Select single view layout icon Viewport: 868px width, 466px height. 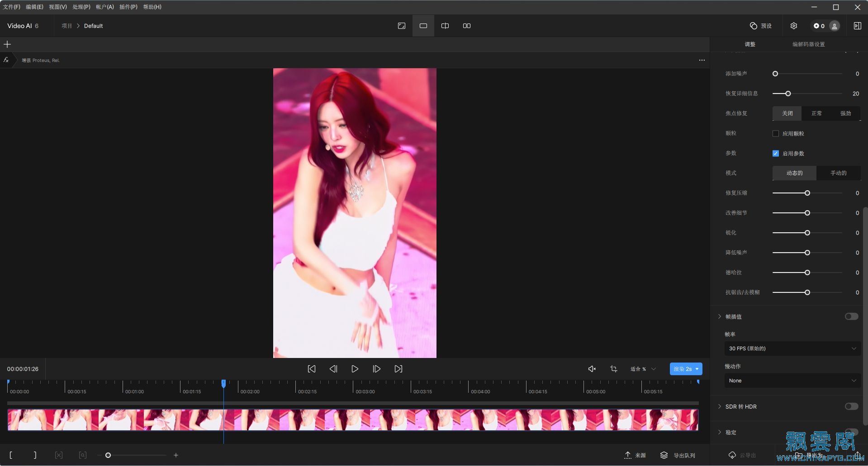(423, 26)
